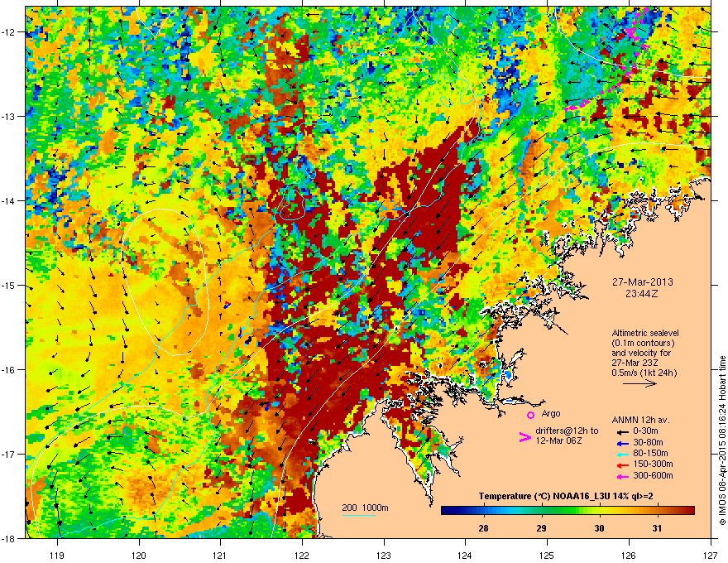Click the longitude axis label '123'
The width and height of the screenshot is (728, 563).
[x=384, y=555]
